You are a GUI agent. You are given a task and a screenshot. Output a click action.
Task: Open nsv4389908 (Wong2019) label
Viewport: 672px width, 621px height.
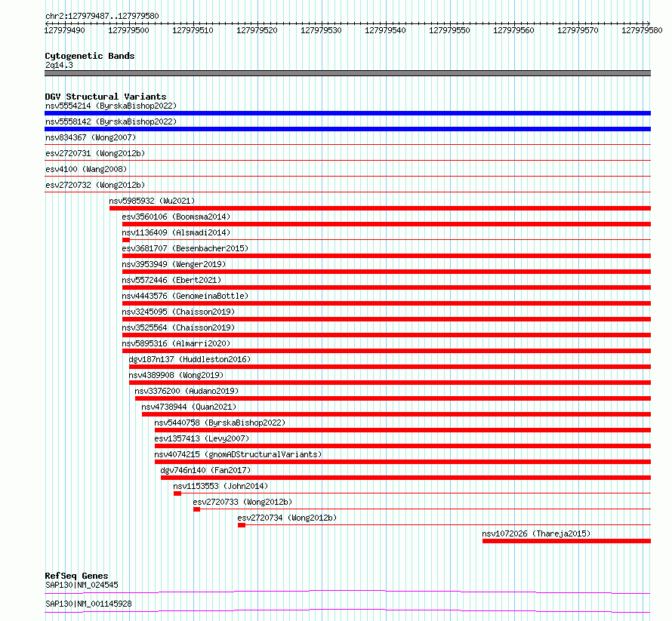[176, 375]
